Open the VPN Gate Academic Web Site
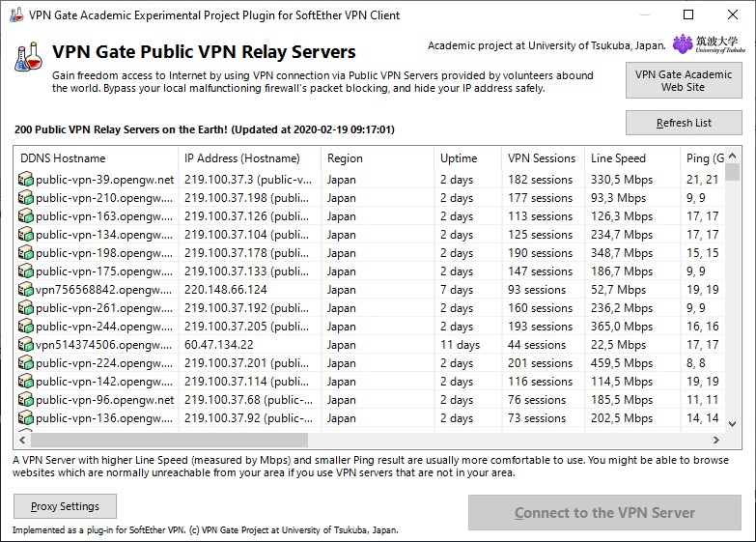 (683, 80)
